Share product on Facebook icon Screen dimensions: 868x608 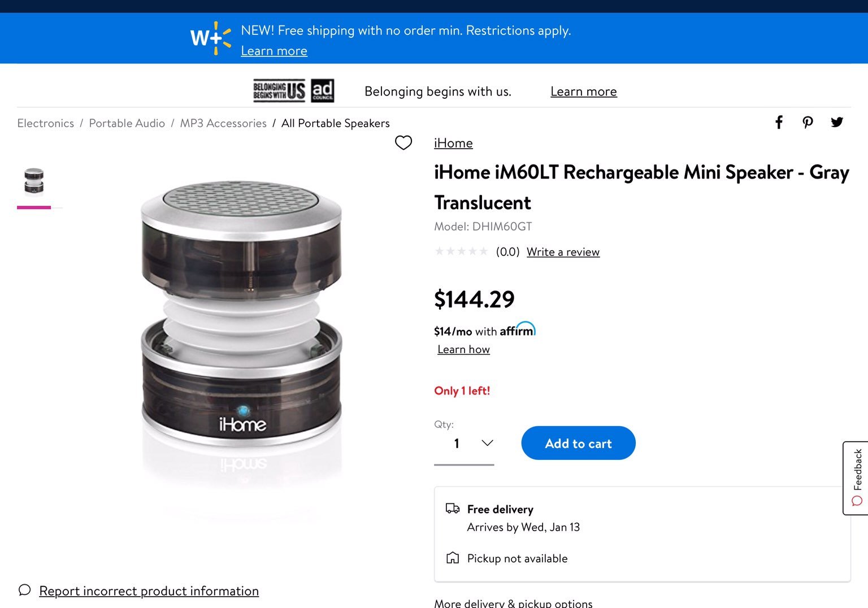tap(779, 122)
